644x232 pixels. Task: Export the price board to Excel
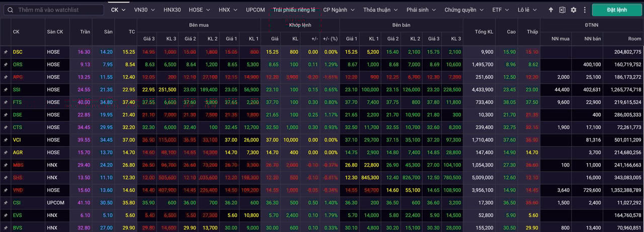(x=562, y=10)
